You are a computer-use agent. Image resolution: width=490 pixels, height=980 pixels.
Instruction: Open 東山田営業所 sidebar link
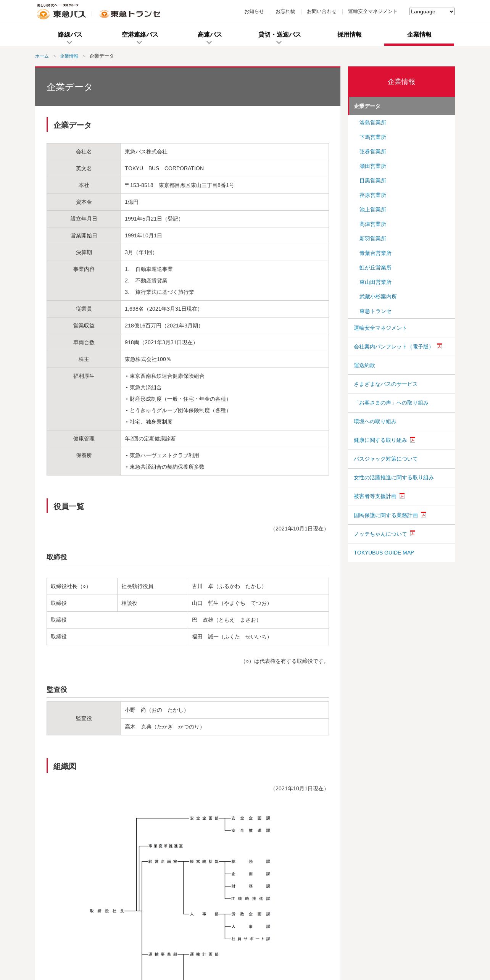tap(375, 282)
